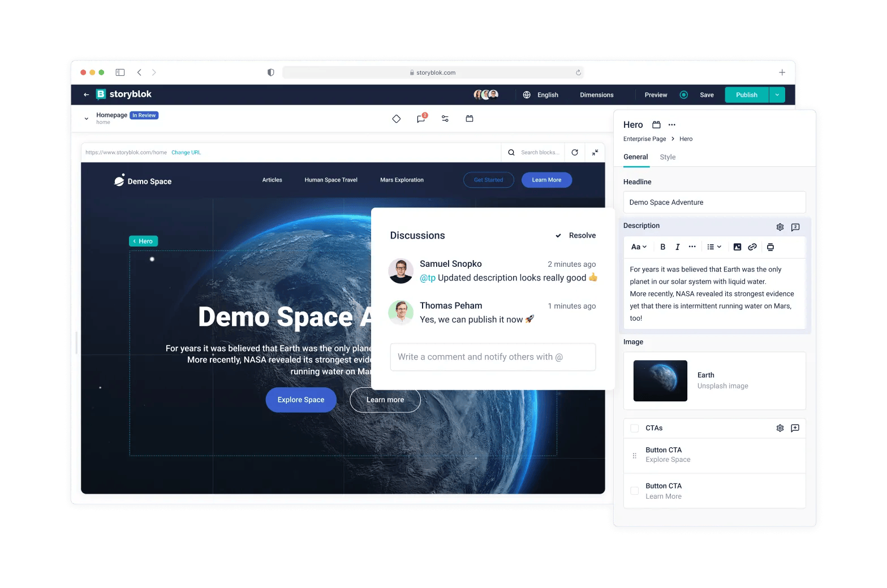Click the drag handle on Explore Space CTA
887x588 pixels.
(635, 455)
